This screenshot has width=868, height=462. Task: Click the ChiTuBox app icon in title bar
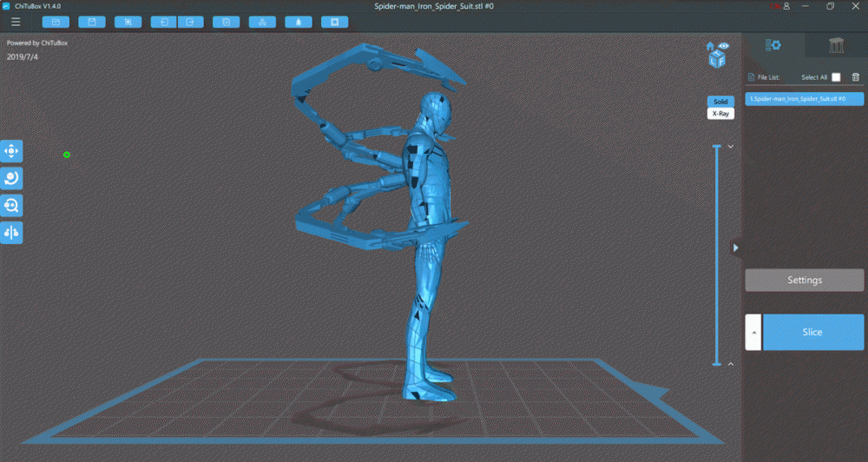tap(6, 6)
